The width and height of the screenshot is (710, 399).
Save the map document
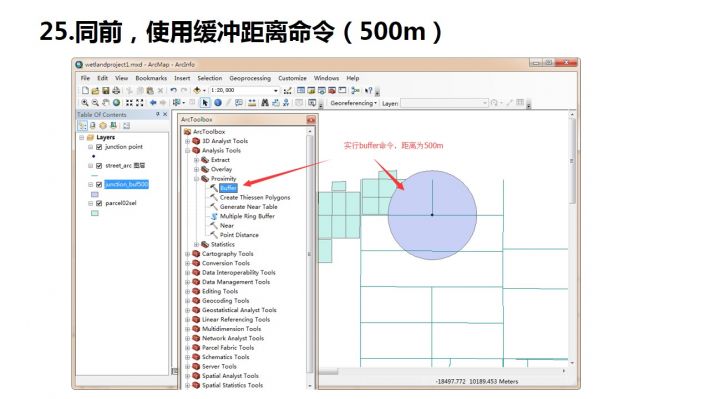coord(106,91)
